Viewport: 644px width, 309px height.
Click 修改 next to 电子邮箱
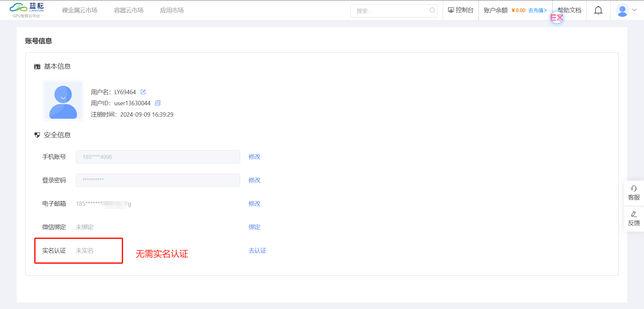pyautogui.click(x=255, y=203)
